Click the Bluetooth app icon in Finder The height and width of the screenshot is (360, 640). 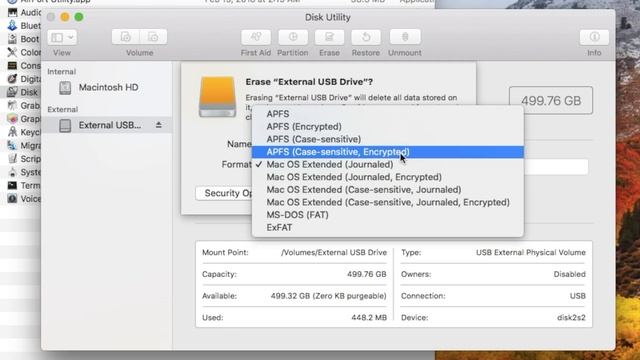pos(12,25)
